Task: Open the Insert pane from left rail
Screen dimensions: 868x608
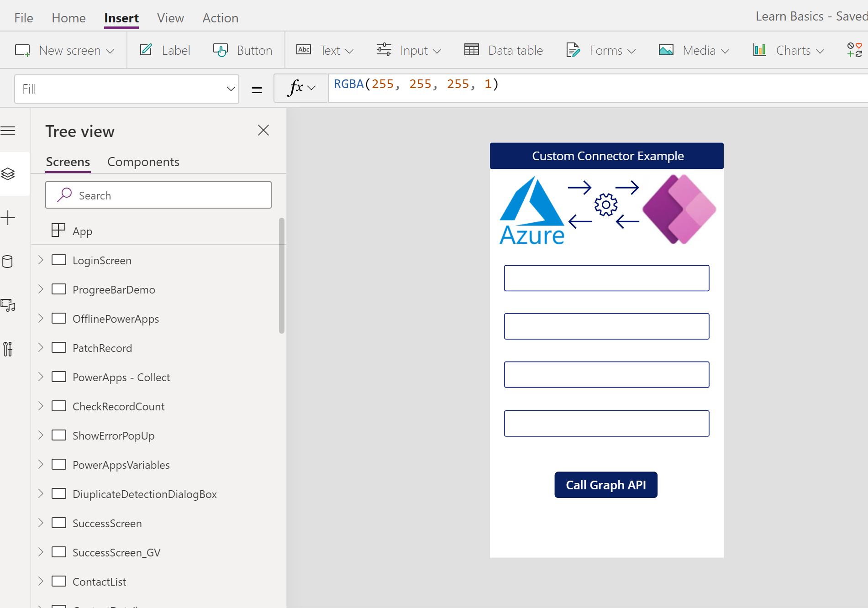Action: (x=8, y=218)
